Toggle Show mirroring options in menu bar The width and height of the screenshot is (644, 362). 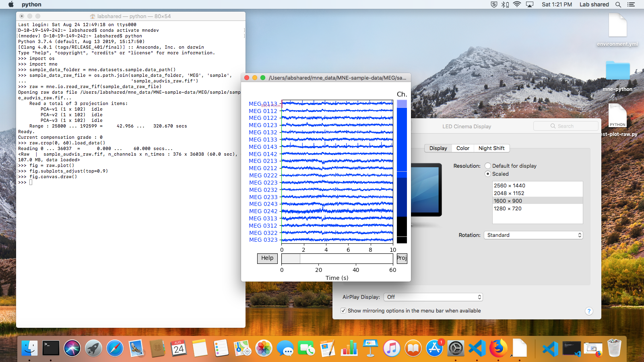click(x=343, y=311)
